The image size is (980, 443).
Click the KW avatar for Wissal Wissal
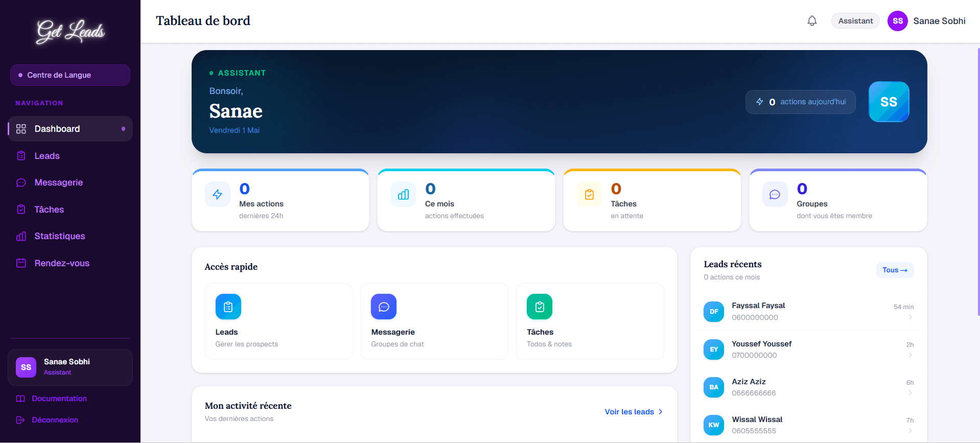714,425
